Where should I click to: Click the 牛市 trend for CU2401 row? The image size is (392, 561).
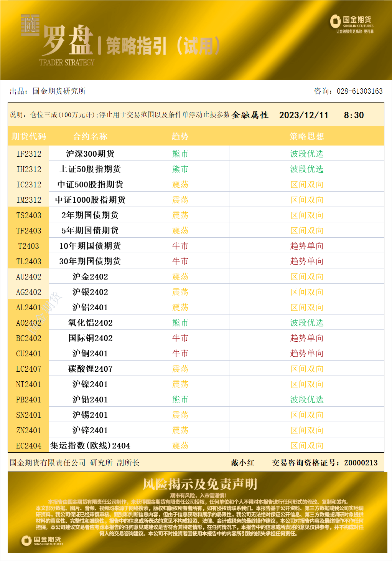(x=180, y=353)
